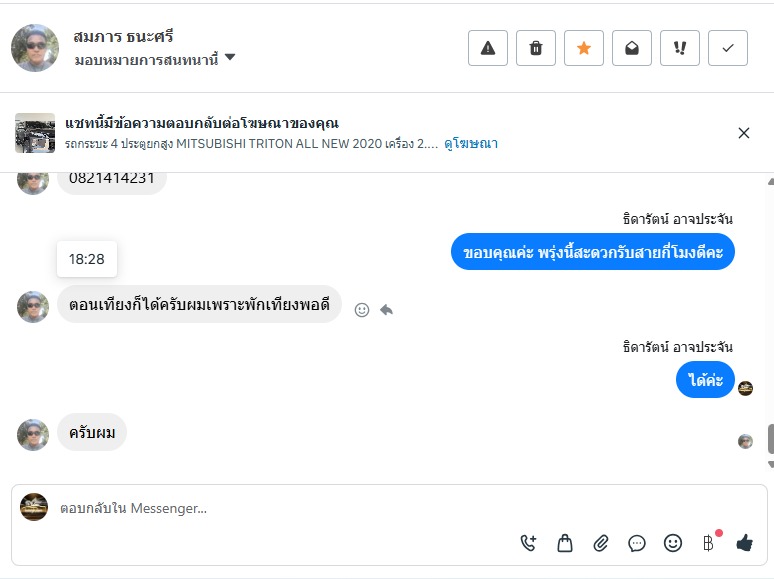This screenshot has height=579, width=774.
Task: React with emoji to the ตอนเที่ยง message
Action: pyautogui.click(x=362, y=310)
